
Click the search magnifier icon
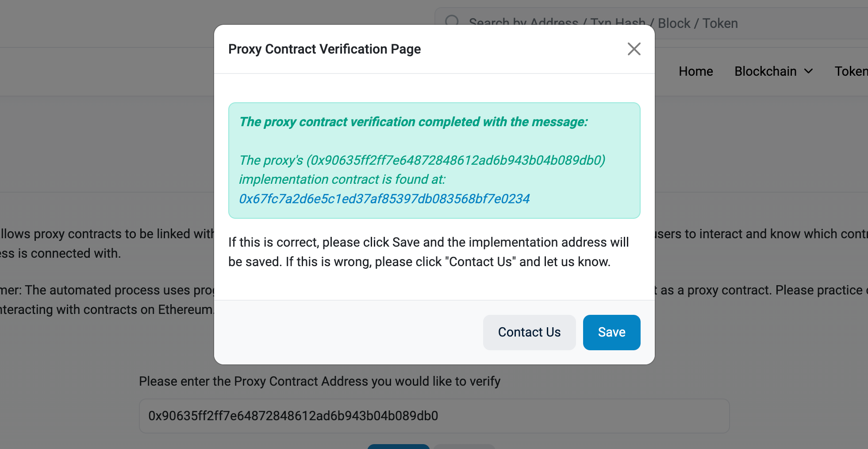pyautogui.click(x=452, y=22)
